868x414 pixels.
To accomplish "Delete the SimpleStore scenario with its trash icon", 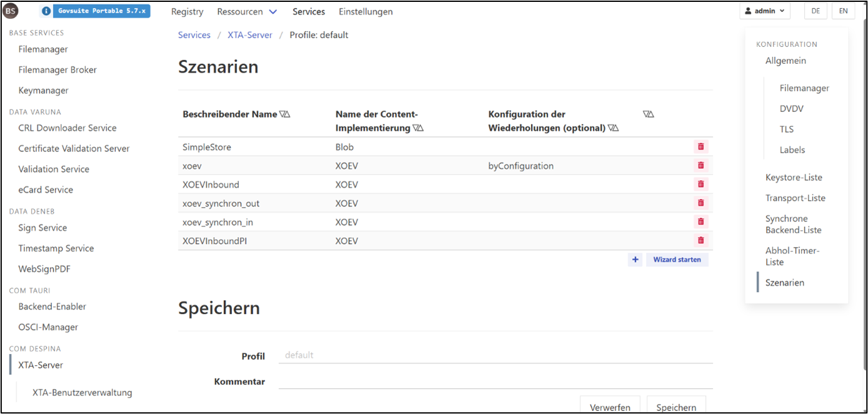I will [x=701, y=146].
